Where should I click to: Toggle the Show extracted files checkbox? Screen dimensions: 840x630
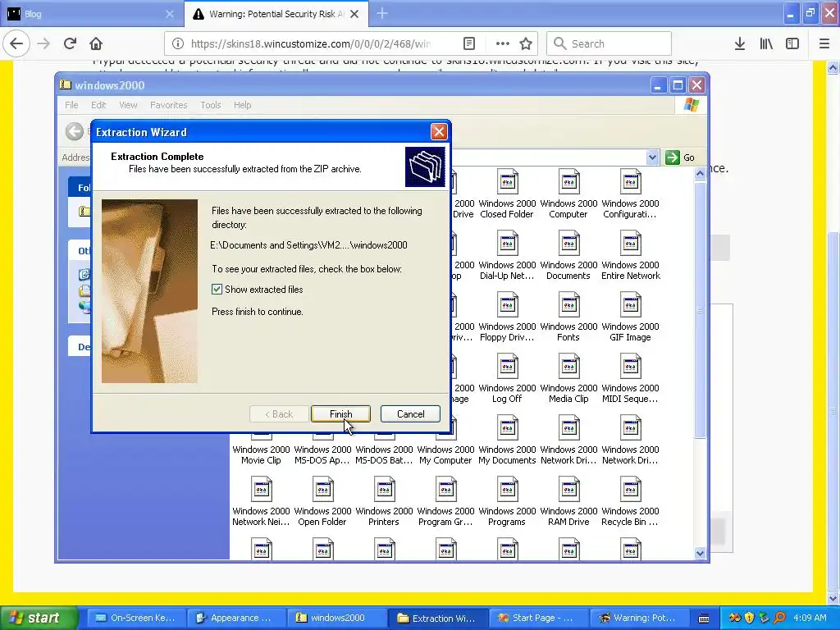click(217, 290)
